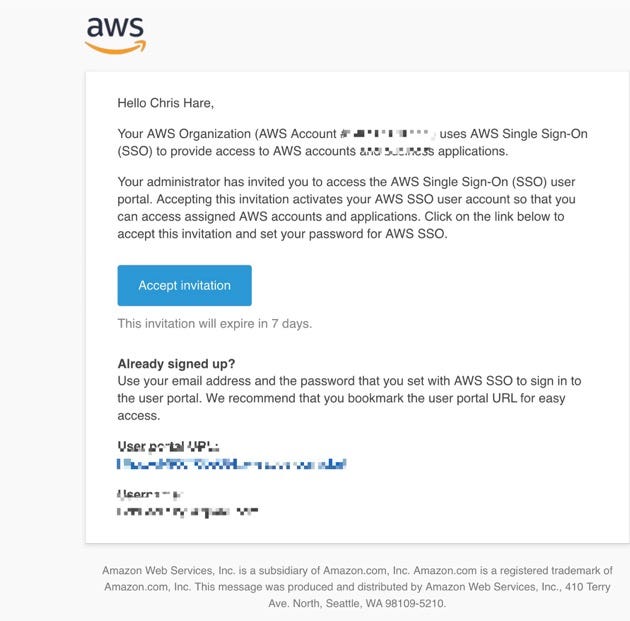
Task: Select the "Already signed up?" heading
Action: 176,364
